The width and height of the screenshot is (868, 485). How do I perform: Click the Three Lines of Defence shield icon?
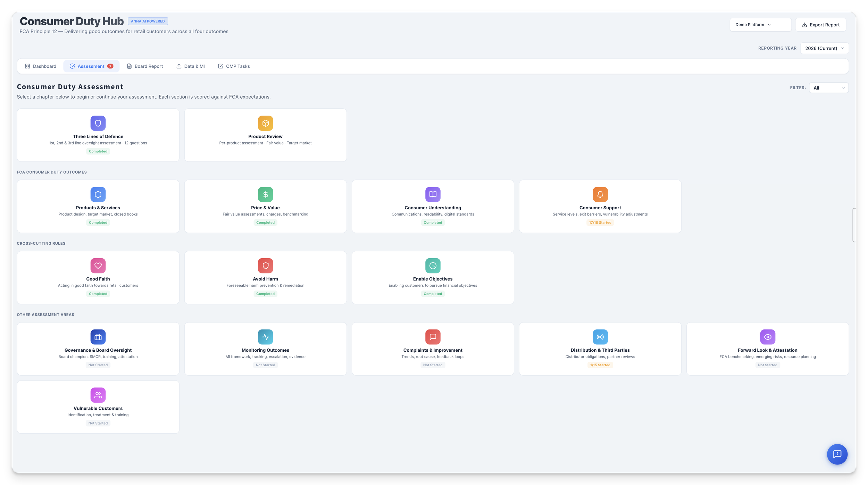click(98, 123)
